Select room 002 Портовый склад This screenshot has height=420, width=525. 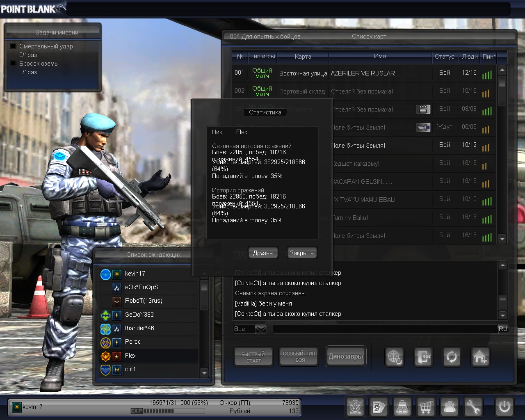coord(364,91)
